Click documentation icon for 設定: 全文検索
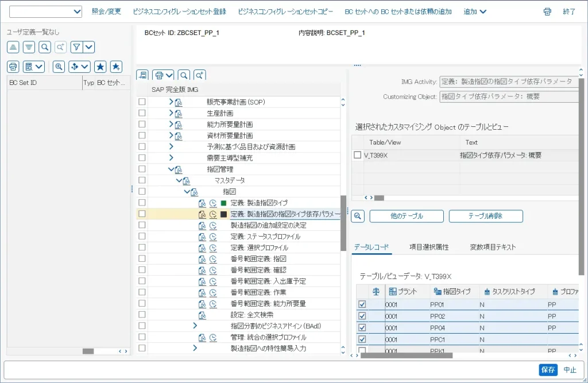The image size is (588, 383). click(x=202, y=315)
